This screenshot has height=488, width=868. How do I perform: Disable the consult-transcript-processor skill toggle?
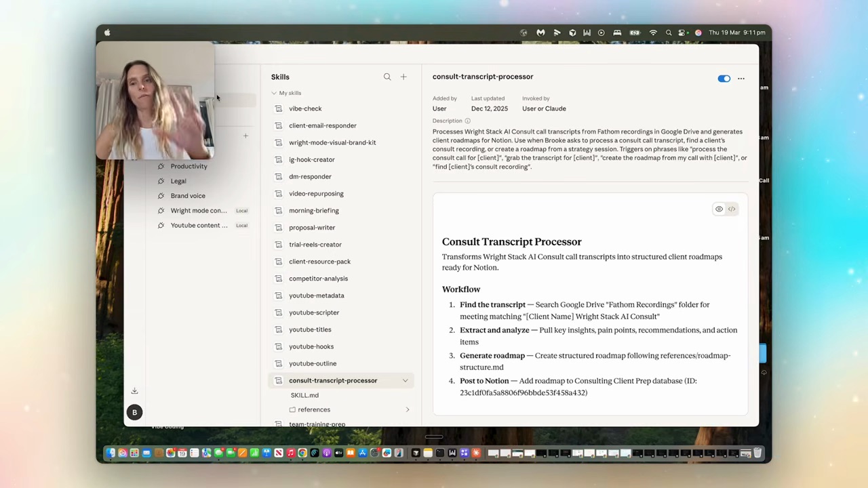(724, 79)
